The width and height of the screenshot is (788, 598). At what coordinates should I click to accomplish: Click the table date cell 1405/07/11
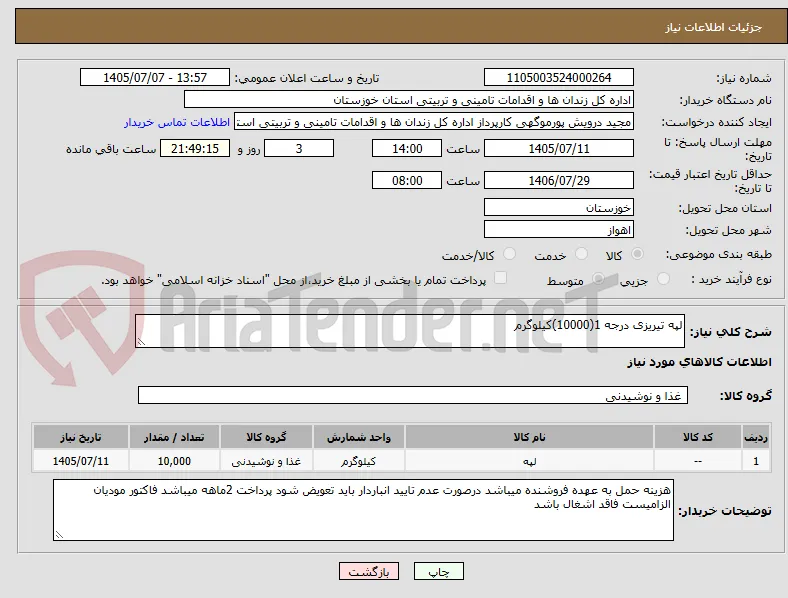tap(80, 461)
